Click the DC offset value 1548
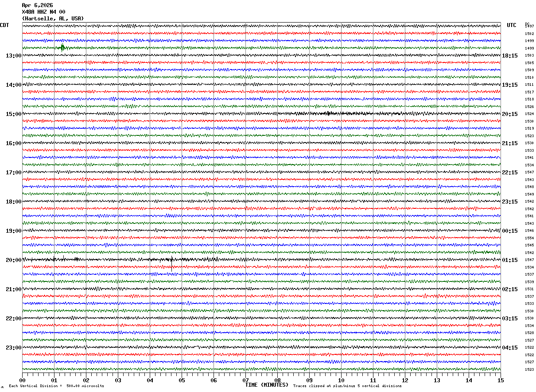 click(x=529, y=187)
